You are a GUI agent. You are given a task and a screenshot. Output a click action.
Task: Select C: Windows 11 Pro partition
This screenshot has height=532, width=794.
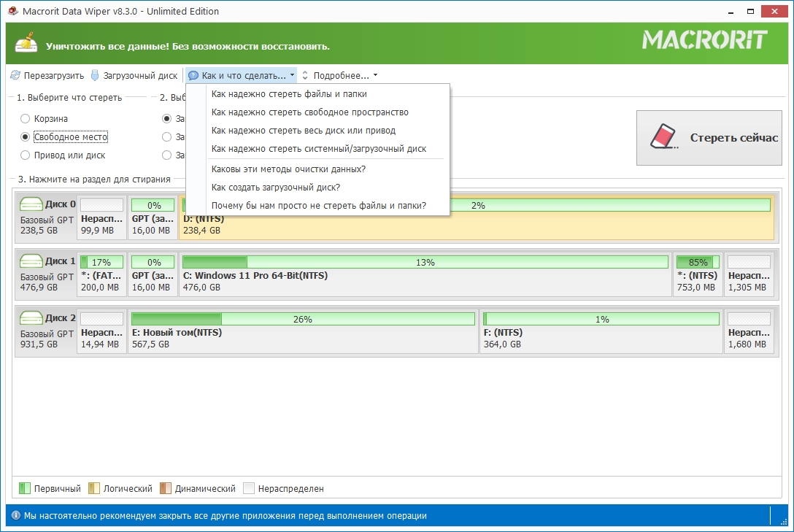[425, 274]
